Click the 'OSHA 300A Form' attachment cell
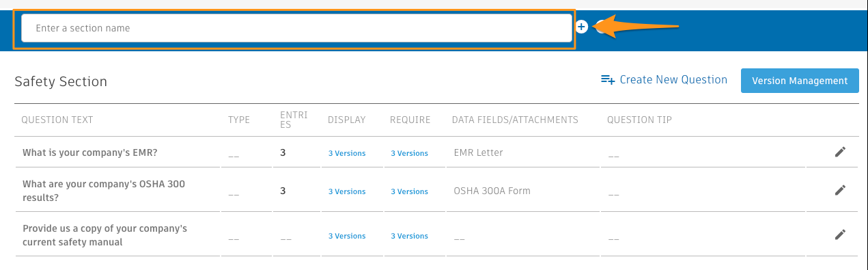868x270 pixels. coord(492,191)
